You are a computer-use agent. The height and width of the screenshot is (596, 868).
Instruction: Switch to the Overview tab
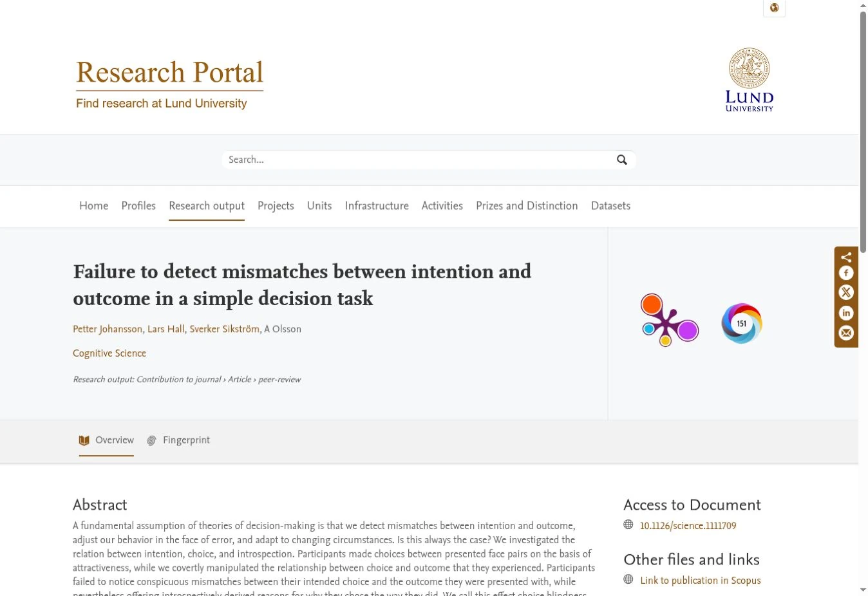(106, 440)
